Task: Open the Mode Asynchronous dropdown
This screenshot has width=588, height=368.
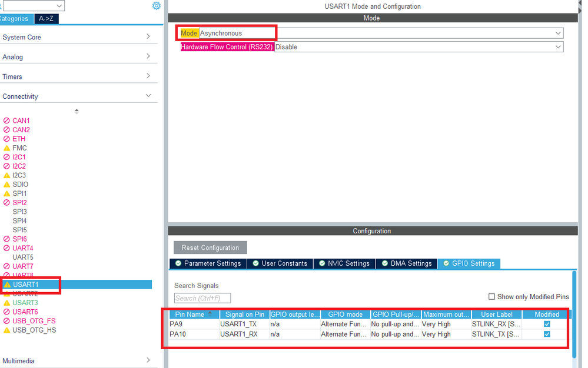Action: click(x=381, y=33)
